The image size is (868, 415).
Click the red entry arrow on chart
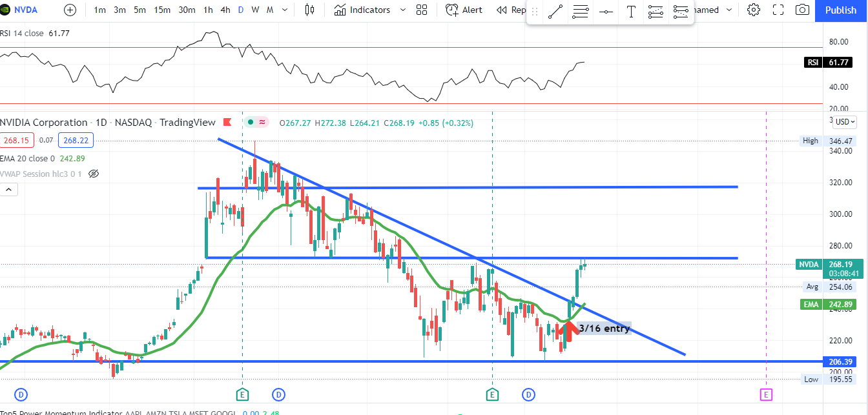[568, 330]
